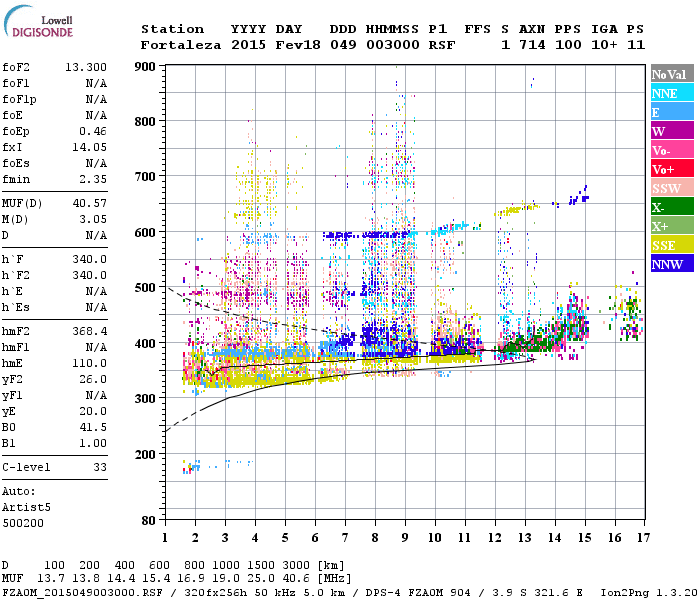Click the h`F value 340.0

89,259
